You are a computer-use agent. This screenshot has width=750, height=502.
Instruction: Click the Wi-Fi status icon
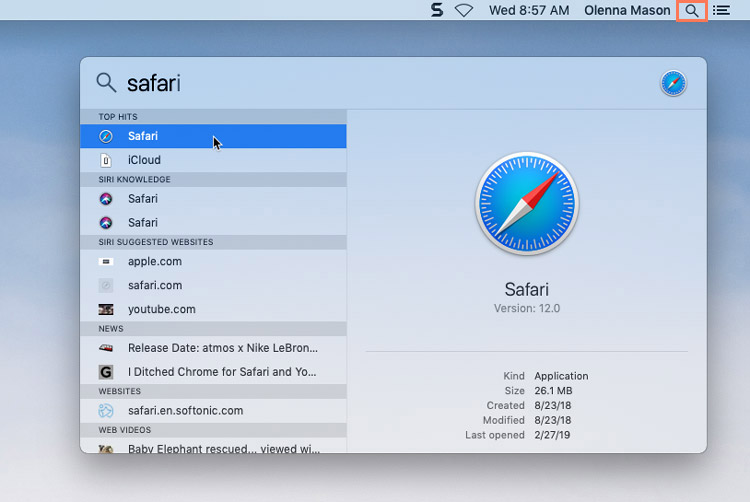(x=463, y=11)
